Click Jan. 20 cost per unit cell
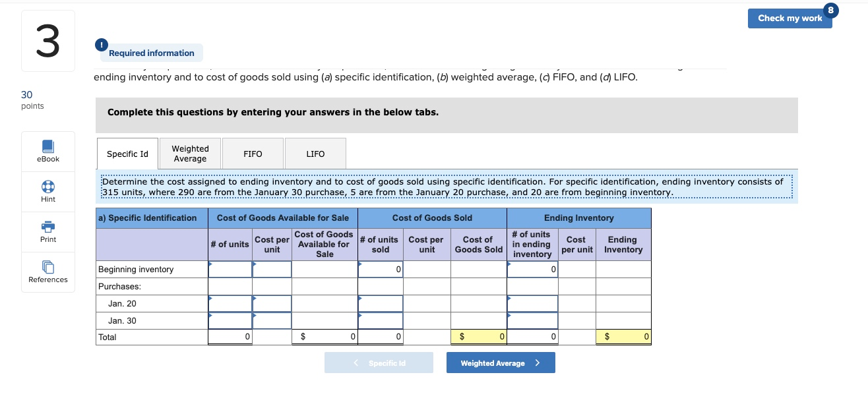The width and height of the screenshot is (868, 410). point(272,303)
